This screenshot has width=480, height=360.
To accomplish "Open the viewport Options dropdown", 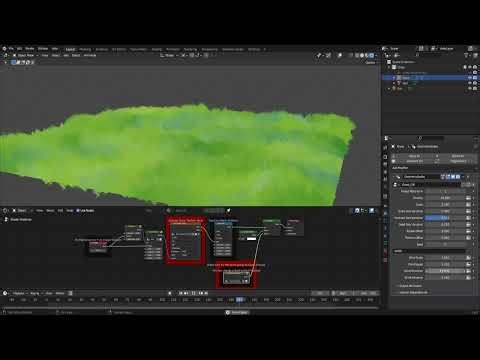I will 370,62.
